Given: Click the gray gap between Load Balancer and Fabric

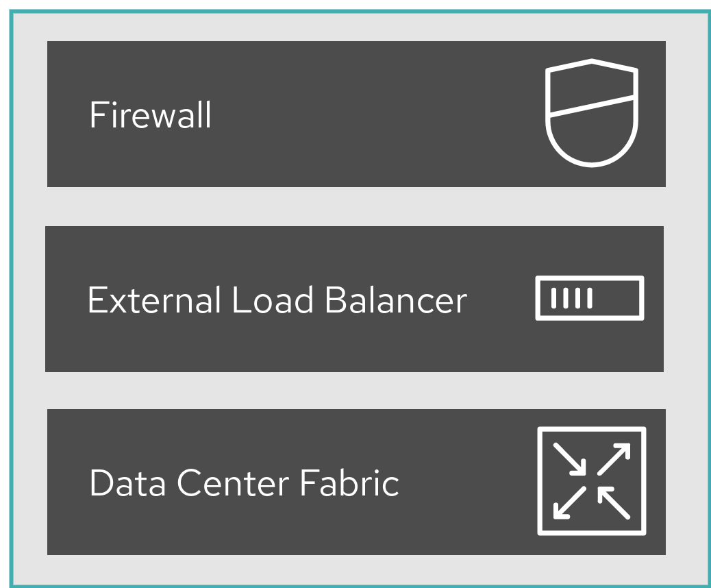Looking at the screenshot, I should point(355,391).
